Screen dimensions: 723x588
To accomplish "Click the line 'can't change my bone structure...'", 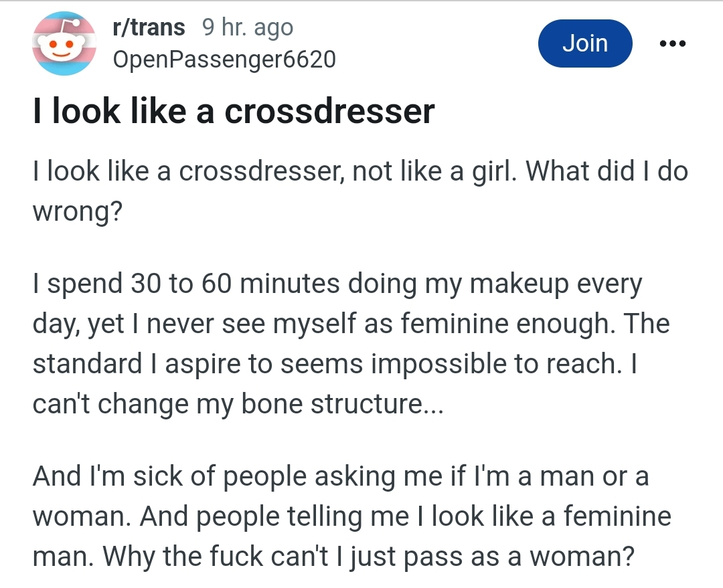I will [x=238, y=403].
